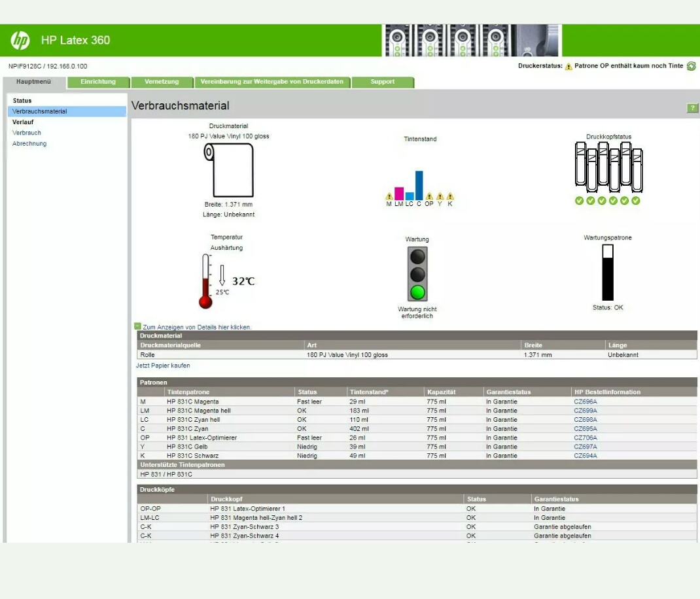700x599 pixels.
Task: Click the light cyan LC ink level bar
Action: click(410, 196)
